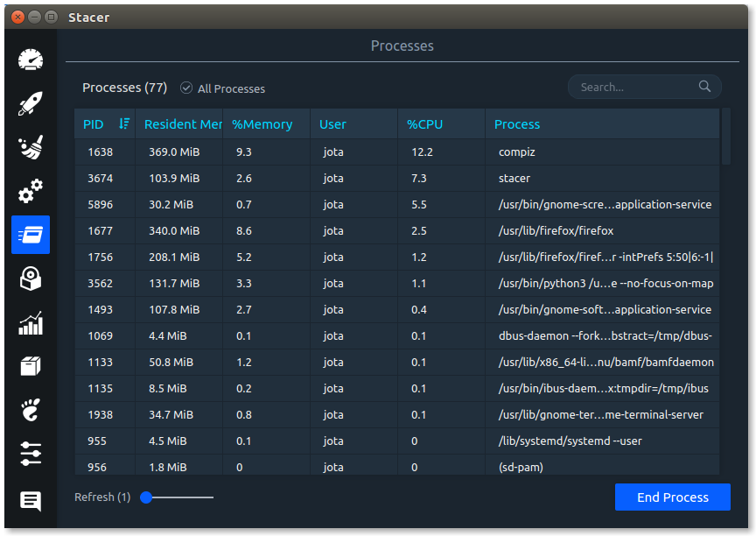The image size is (756, 536).
Task: Select PID 5896 row
Action: pyautogui.click(x=396, y=205)
